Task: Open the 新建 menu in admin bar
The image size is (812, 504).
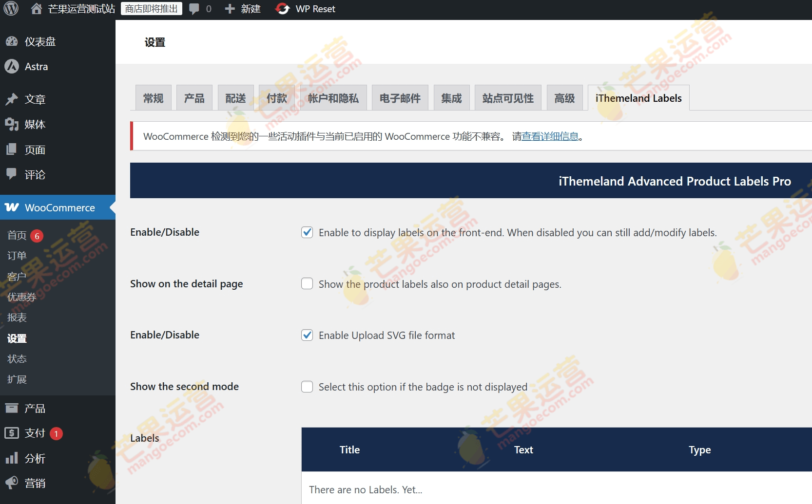Action: point(251,9)
